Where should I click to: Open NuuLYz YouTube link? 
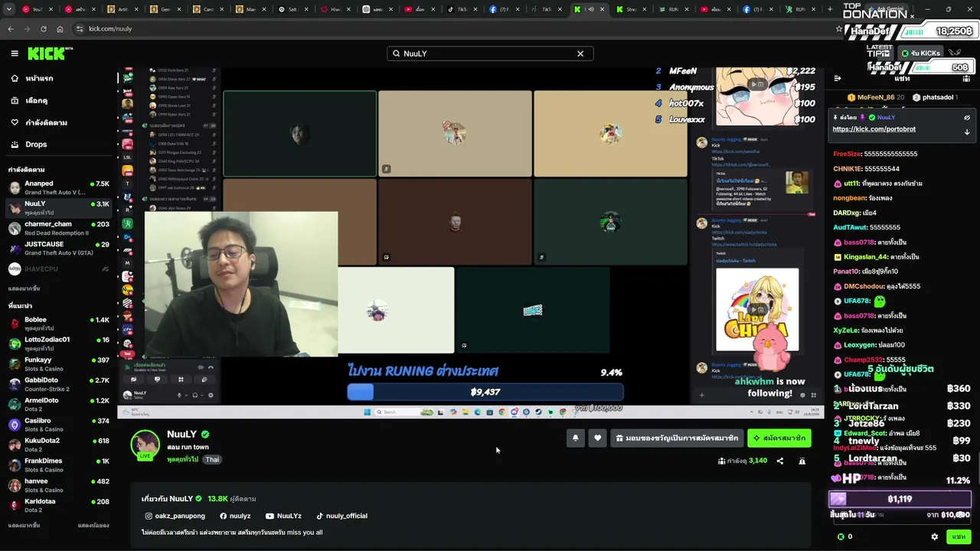click(283, 516)
